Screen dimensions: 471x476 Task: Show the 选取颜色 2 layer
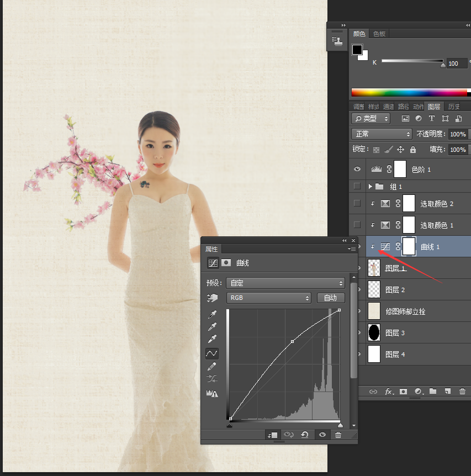pos(357,203)
